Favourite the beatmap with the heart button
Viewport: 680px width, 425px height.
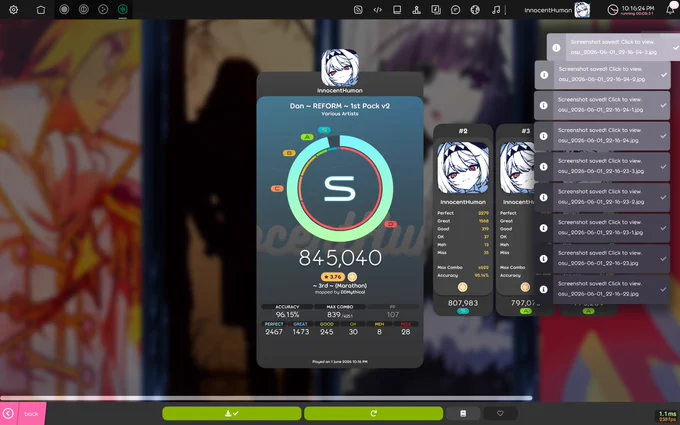500,413
